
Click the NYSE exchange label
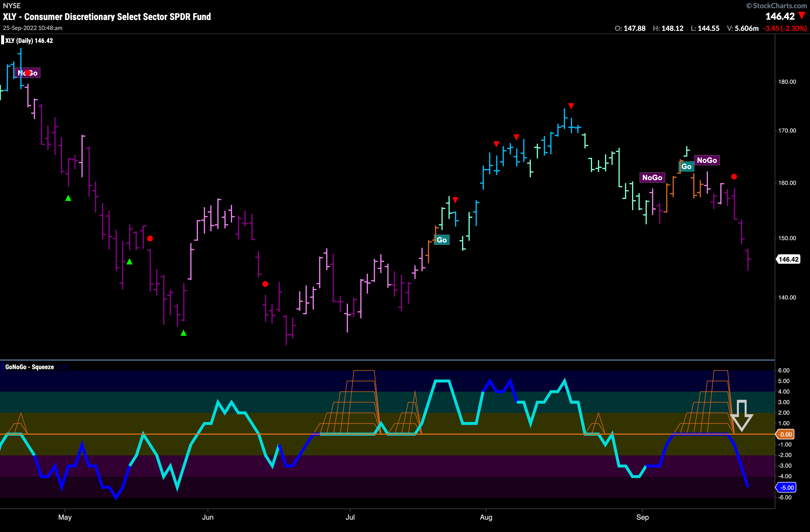(x=11, y=6)
